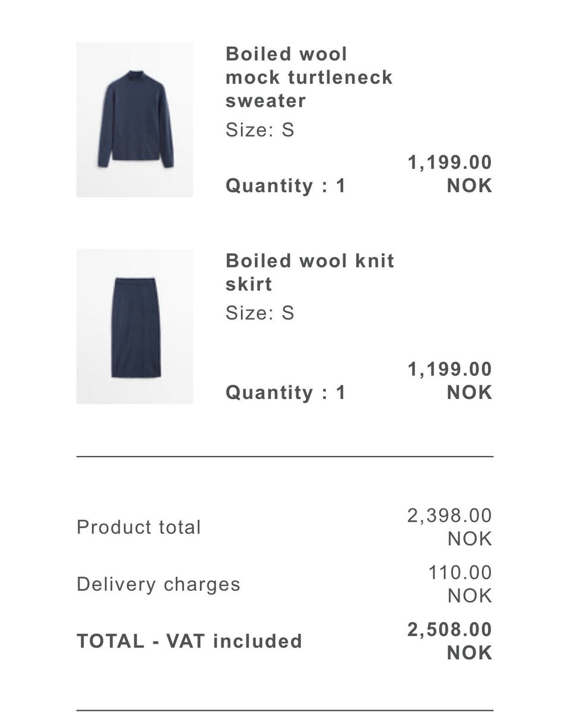Click the divider line above Product total
The height and width of the screenshot is (728, 570).
(x=285, y=456)
